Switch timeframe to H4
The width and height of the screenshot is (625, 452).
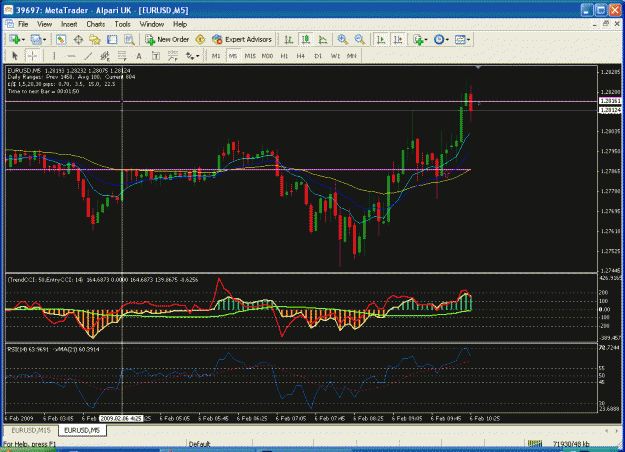pos(301,56)
